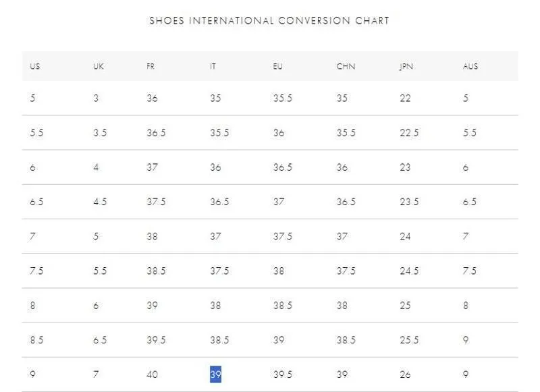Screen dimensions: 540x392
Task: Click the FR column header
Action: tap(151, 66)
